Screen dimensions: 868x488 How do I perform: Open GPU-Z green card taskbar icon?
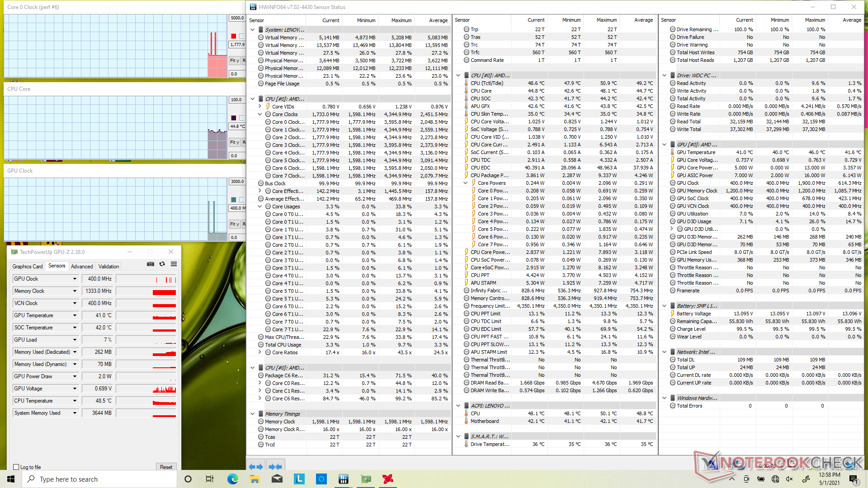tap(366, 479)
